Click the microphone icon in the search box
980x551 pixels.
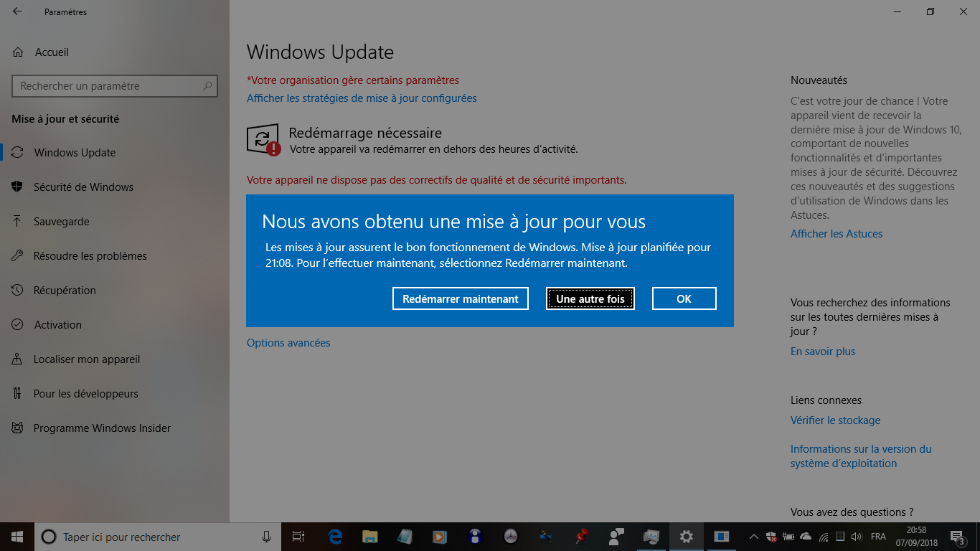[266, 537]
